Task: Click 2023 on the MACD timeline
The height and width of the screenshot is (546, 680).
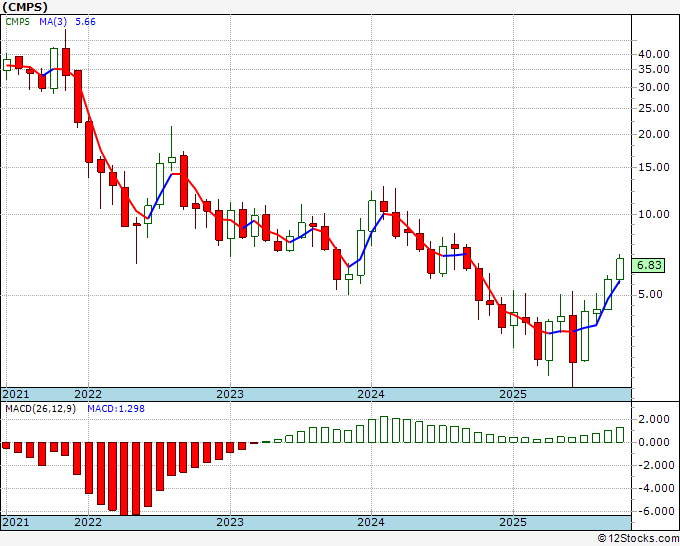Action: click(x=230, y=522)
